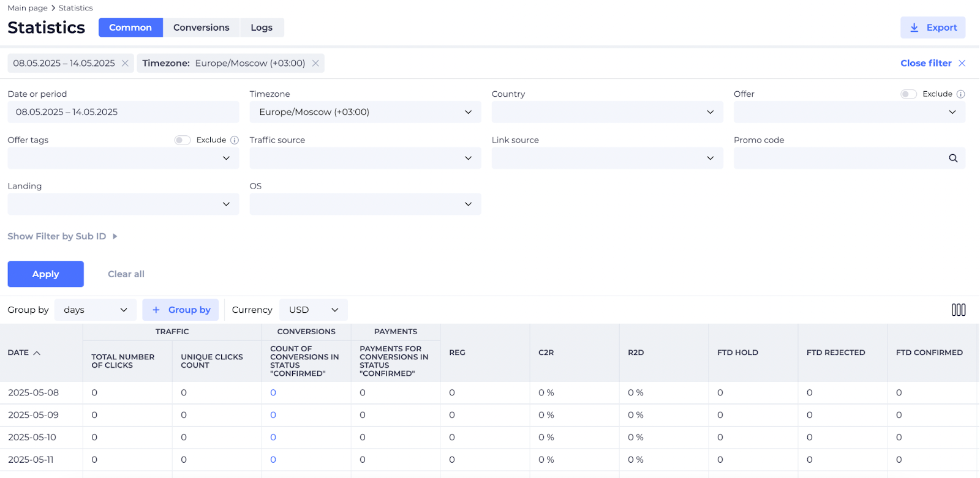Image resolution: width=980 pixels, height=478 pixels.
Task: Click the info icon next to Offer tags Exclude
Action: click(234, 140)
